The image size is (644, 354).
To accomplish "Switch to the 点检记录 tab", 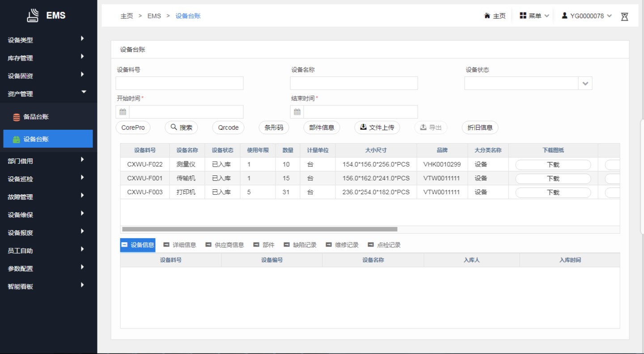I will coord(384,245).
